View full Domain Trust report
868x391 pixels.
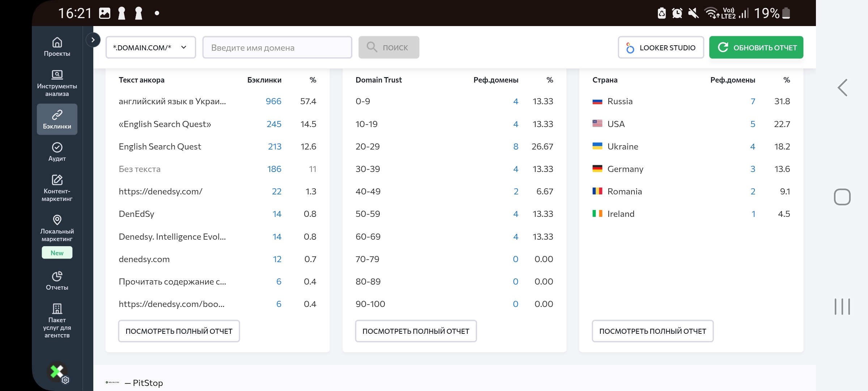point(416,331)
